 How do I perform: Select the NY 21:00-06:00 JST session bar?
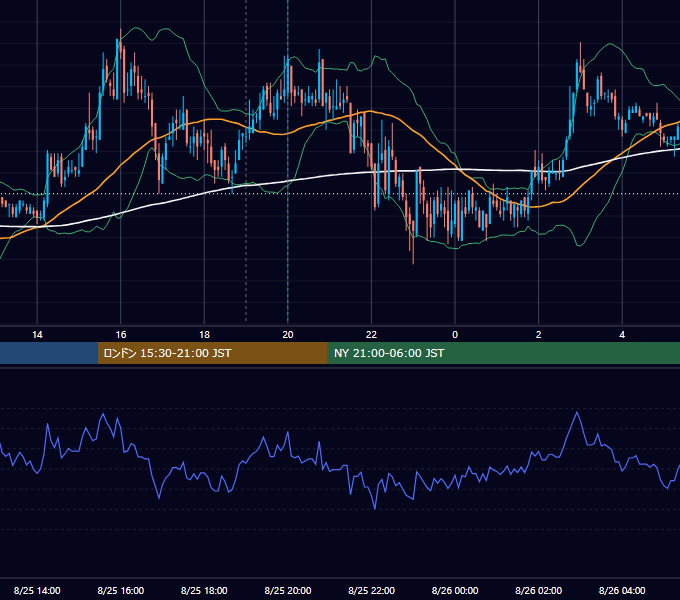pos(503,353)
